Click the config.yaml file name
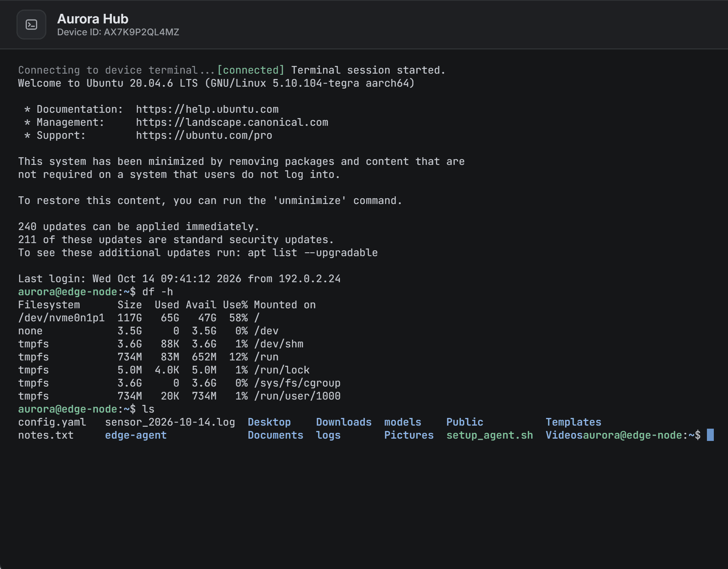The width and height of the screenshot is (728, 569). coord(52,422)
